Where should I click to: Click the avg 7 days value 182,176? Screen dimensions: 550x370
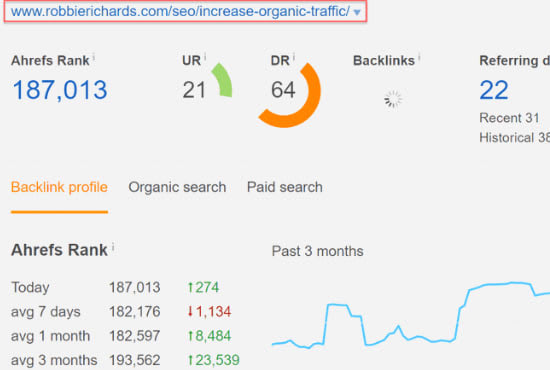135,312
